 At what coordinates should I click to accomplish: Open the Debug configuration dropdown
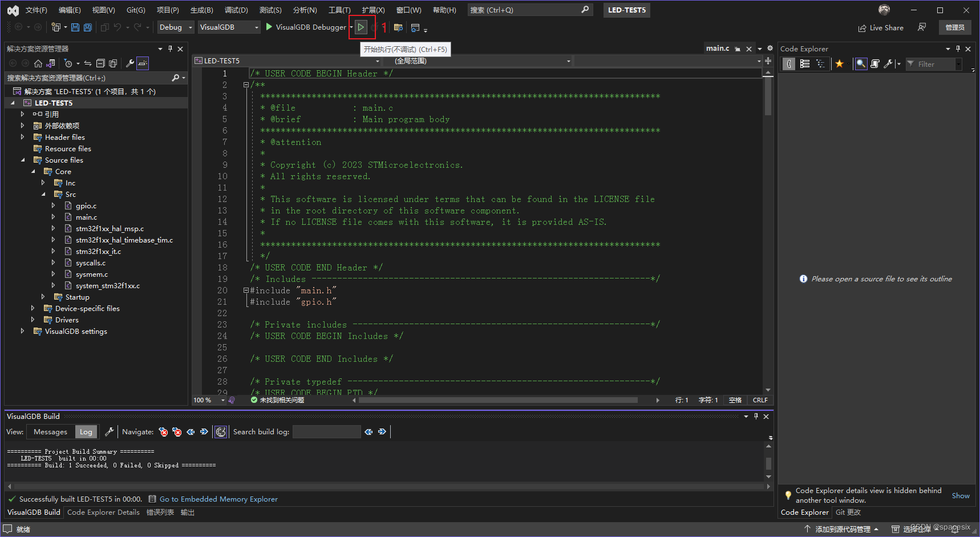(176, 27)
